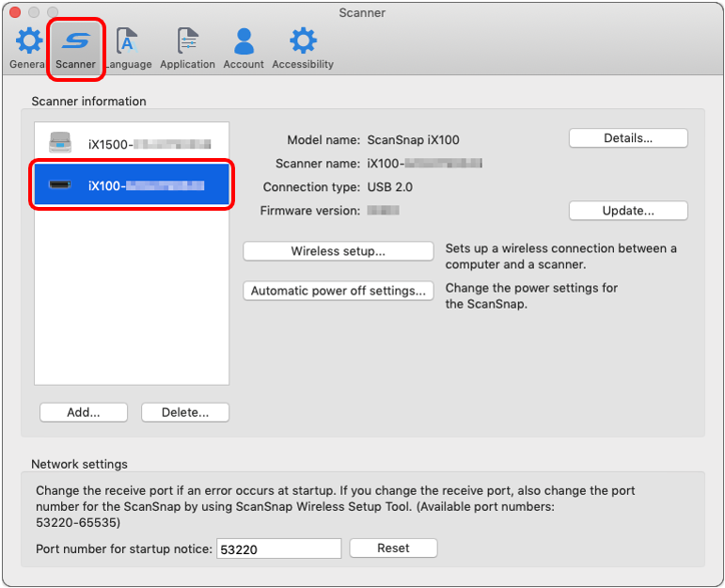Viewport: 725px width, 588px height.
Task: Click Delete... to remove scanner
Action: 185,412
